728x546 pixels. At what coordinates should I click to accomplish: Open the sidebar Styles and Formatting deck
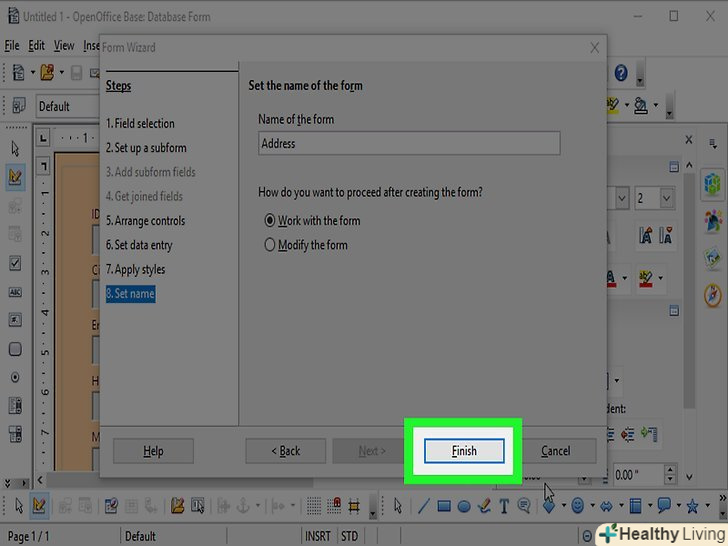tap(713, 221)
